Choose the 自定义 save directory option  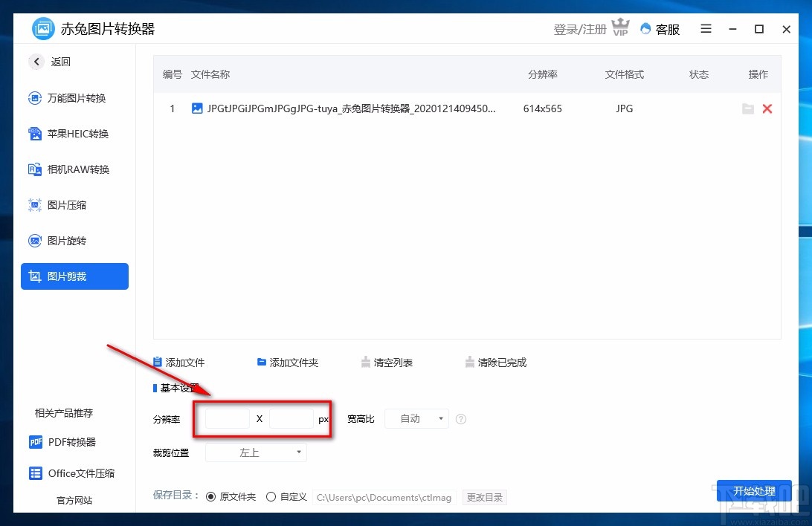271,496
